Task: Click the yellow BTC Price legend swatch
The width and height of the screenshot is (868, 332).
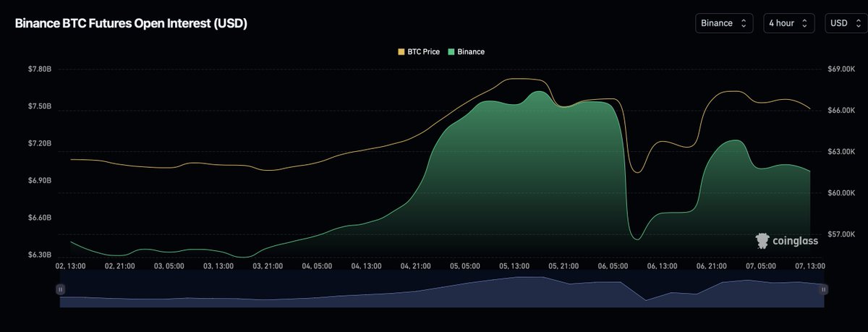Action: (x=401, y=52)
